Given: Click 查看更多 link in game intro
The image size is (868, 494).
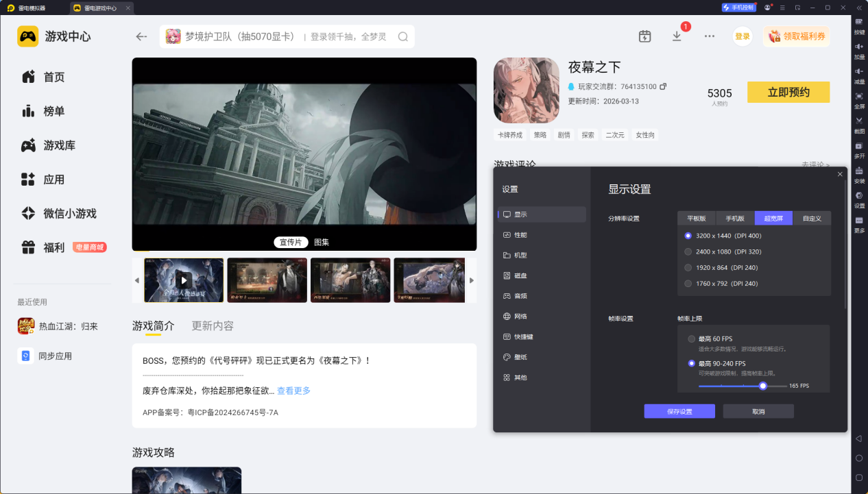Looking at the screenshot, I should 293,391.
